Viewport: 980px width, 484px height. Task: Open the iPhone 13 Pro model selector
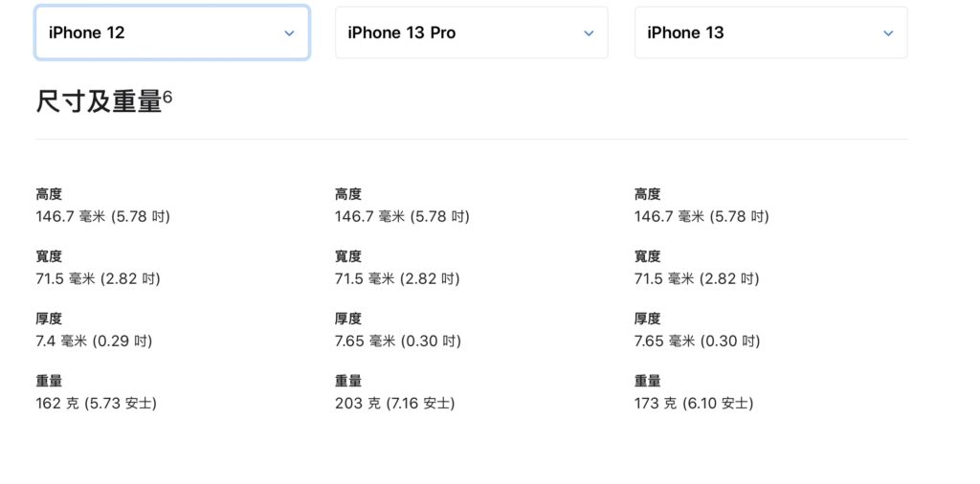(471, 33)
